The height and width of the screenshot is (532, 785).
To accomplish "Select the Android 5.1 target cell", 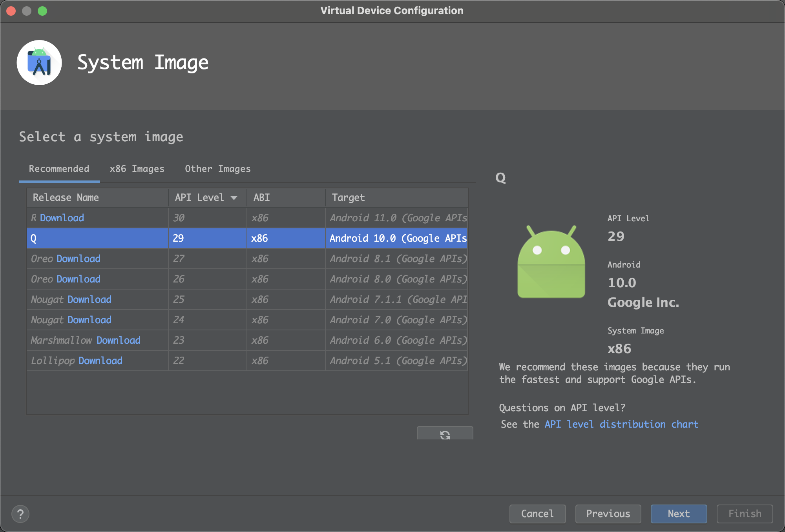I will [396, 361].
